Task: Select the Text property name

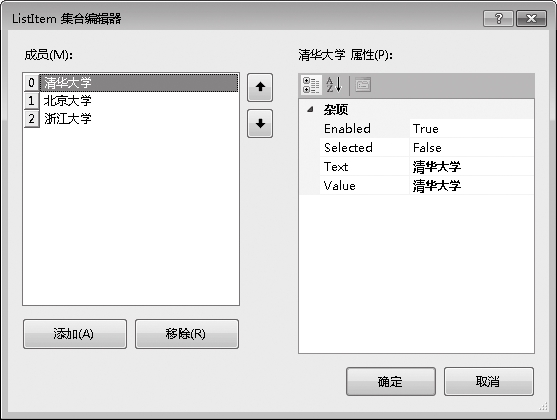Action: pos(364,167)
